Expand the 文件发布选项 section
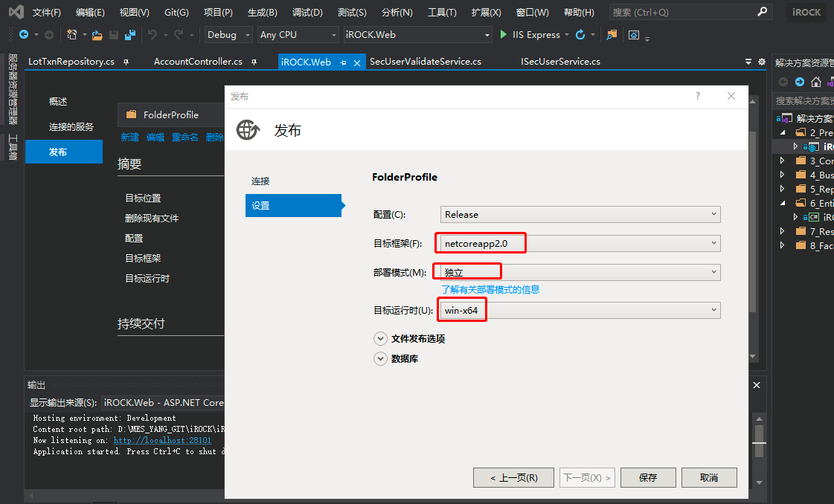834x504 pixels. tap(380, 339)
